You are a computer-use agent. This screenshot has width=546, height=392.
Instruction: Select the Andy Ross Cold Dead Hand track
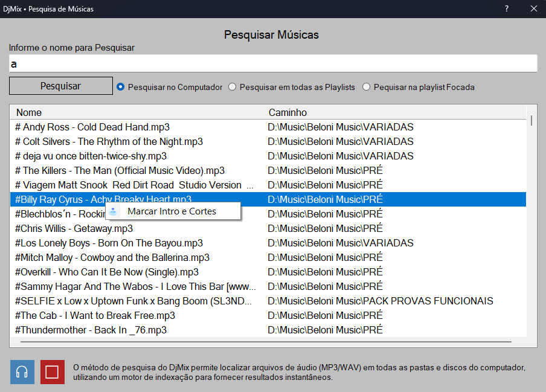[121, 127]
